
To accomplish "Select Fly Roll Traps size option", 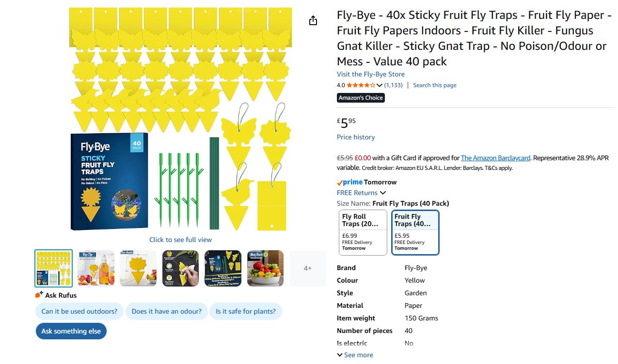I will click(363, 232).
